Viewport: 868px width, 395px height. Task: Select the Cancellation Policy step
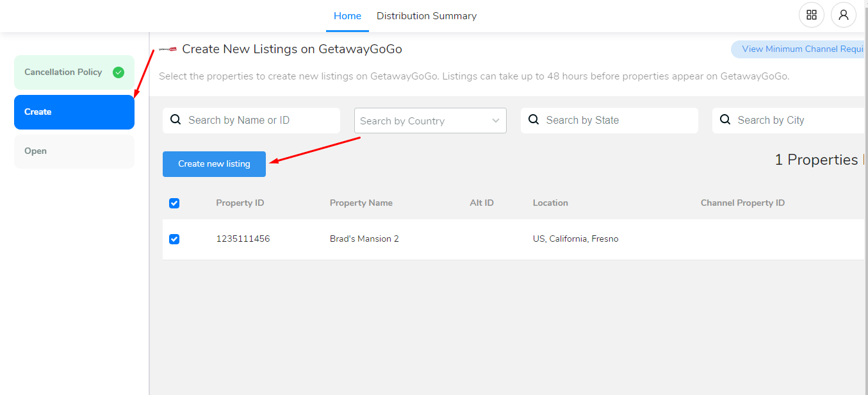[74, 72]
